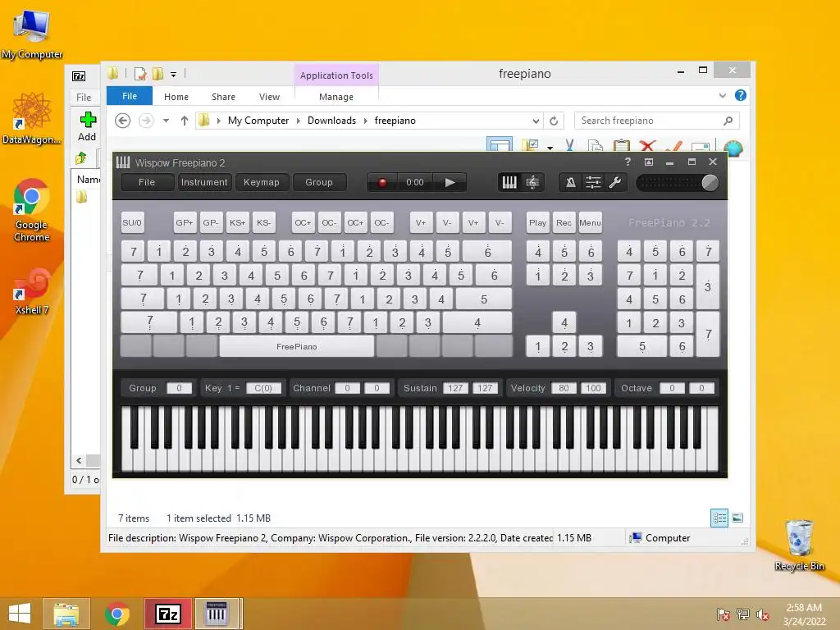Open the Share tab in Explorer
The height and width of the screenshot is (630, 840).
pyautogui.click(x=223, y=97)
